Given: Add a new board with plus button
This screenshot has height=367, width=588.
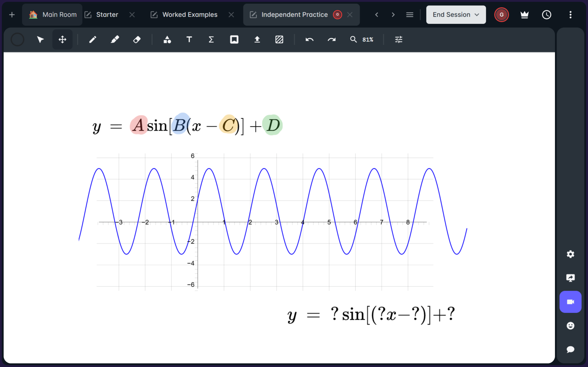Looking at the screenshot, I should point(12,15).
